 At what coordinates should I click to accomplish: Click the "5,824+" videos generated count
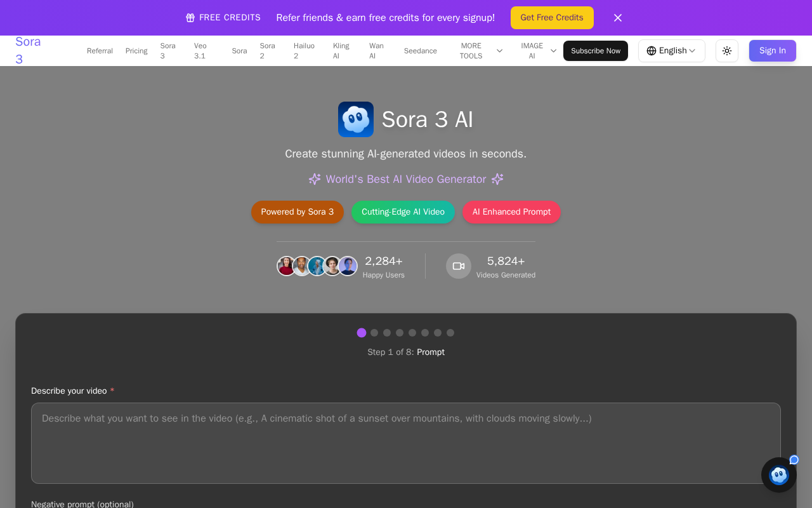point(506,261)
